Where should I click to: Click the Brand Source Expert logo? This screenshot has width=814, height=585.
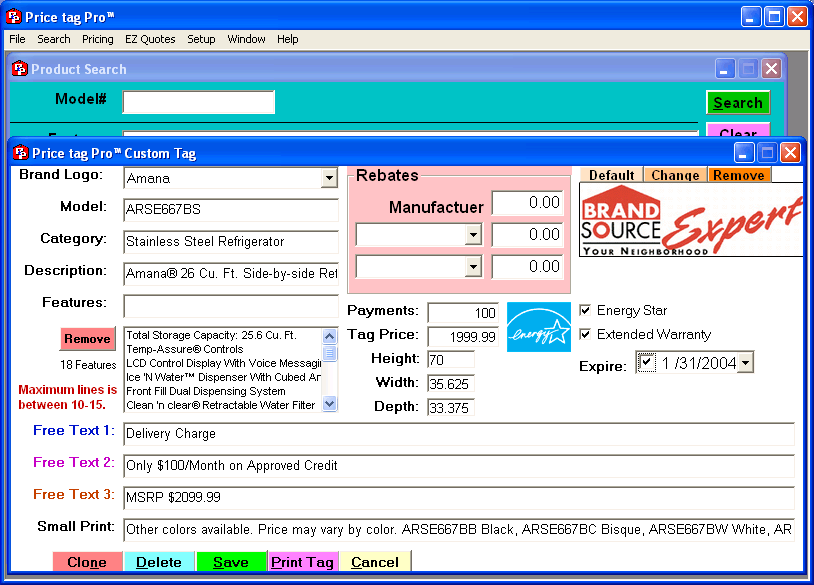click(x=691, y=220)
